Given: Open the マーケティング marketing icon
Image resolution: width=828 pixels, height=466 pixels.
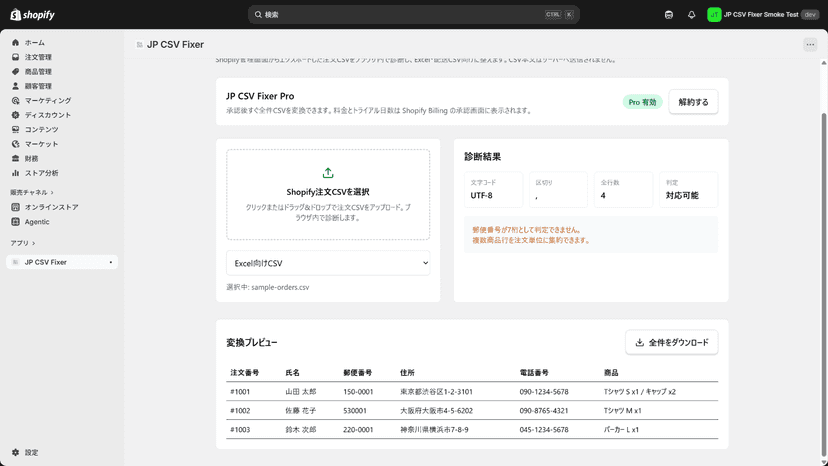Looking at the screenshot, I should coord(15,100).
